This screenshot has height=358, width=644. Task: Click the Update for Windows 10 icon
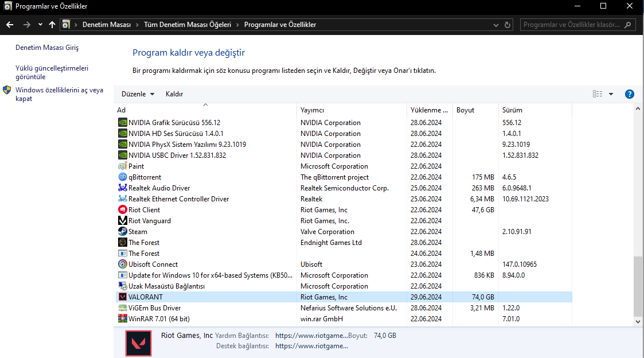tap(122, 275)
